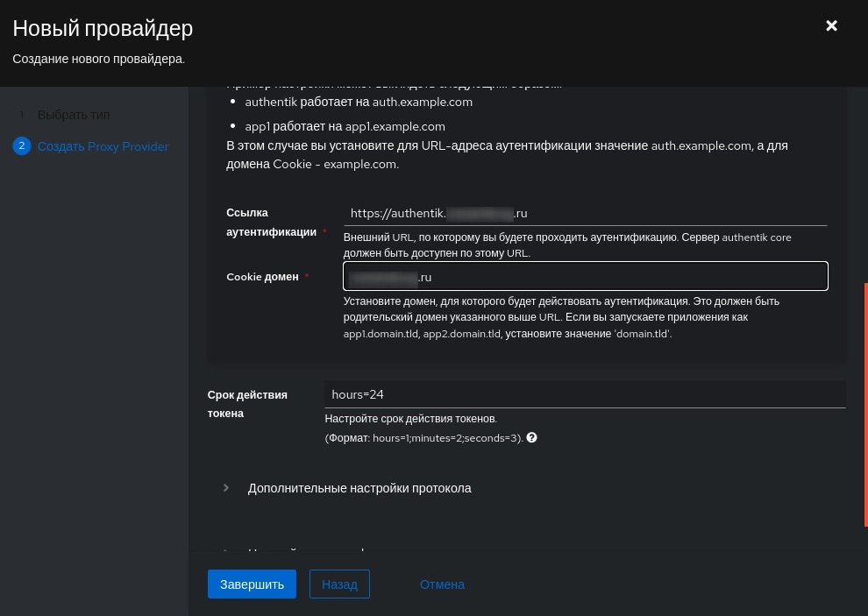This screenshot has width=868, height=616.
Task: Open the token validity format help icon
Action: (531, 438)
